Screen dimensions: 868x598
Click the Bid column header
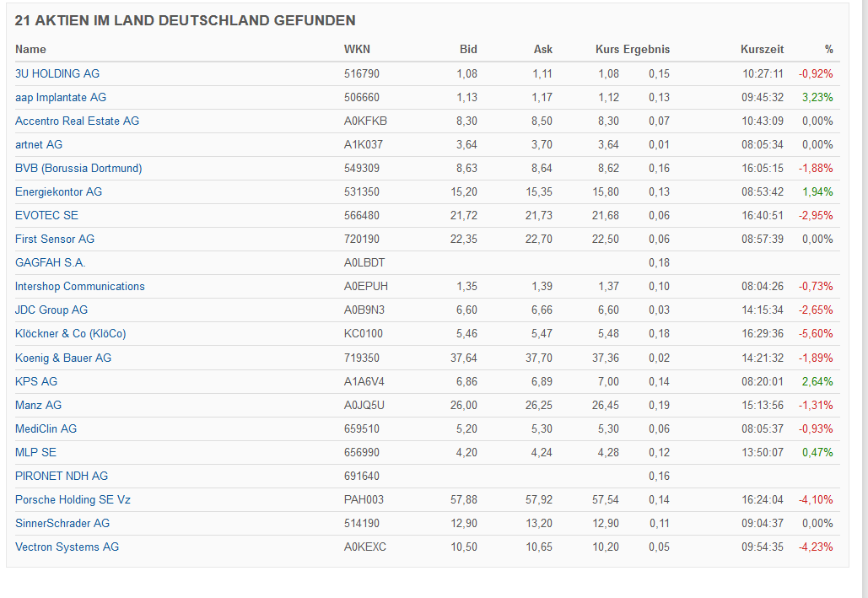[x=468, y=49]
